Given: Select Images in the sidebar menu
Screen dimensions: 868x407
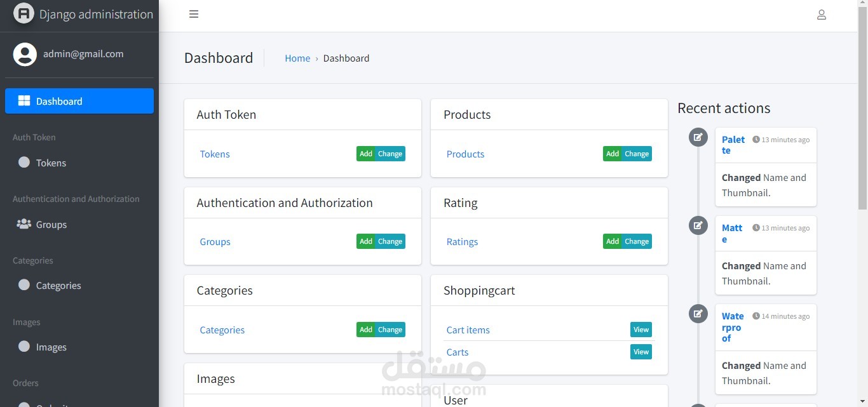Looking at the screenshot, I should coord(51,347).
